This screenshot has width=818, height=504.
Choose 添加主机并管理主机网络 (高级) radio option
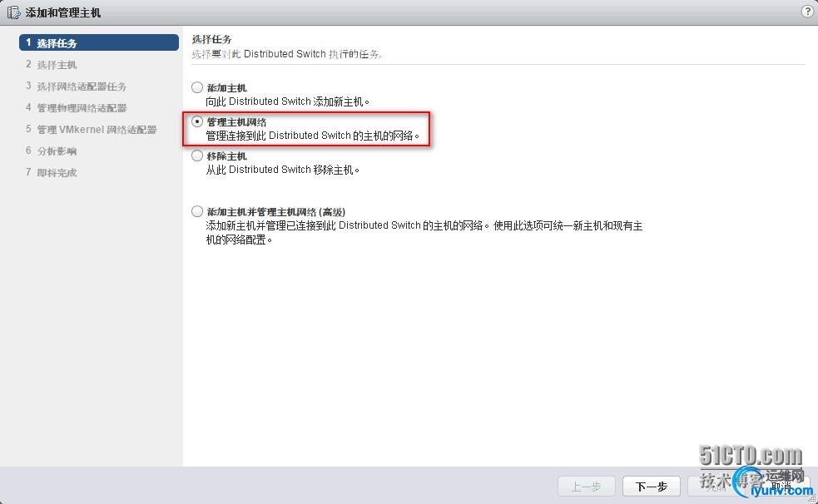(x=196, y=211)
